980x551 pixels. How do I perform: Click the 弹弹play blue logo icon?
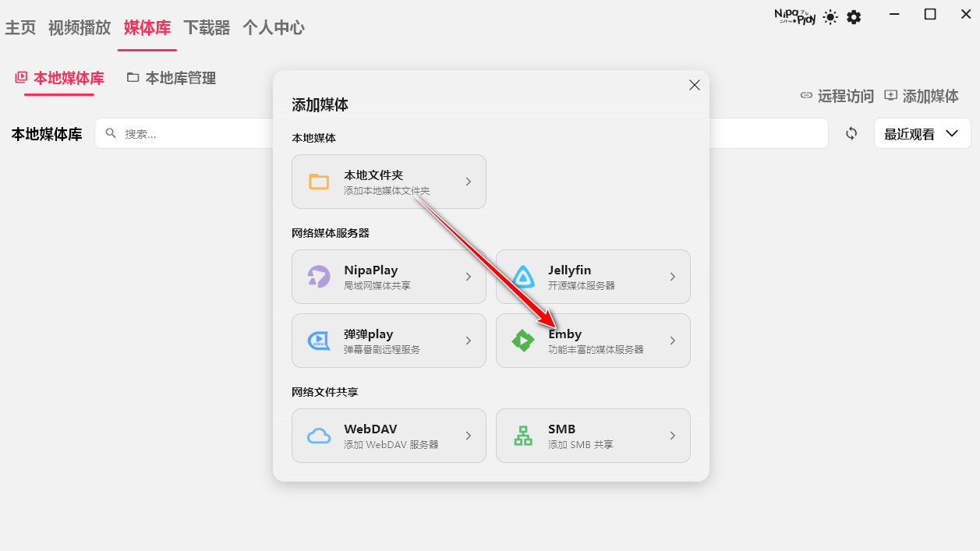pyautogui.click(x=319, y=341)
